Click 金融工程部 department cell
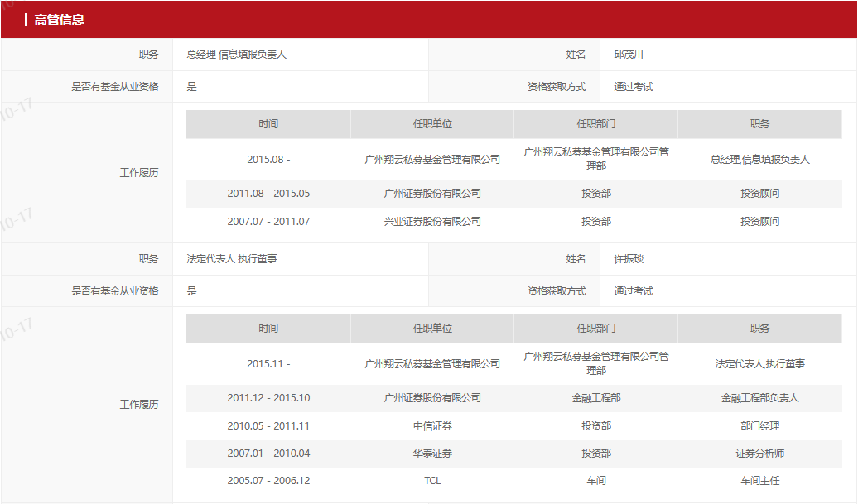The image size is (858, 504). click(x=596, y=398)
